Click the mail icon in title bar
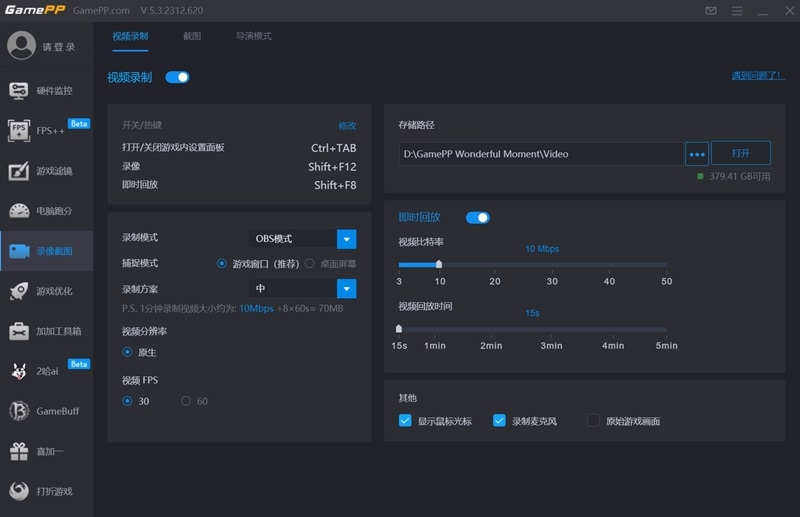Viewport: 800px width, 517px height. tap(710, 10)
